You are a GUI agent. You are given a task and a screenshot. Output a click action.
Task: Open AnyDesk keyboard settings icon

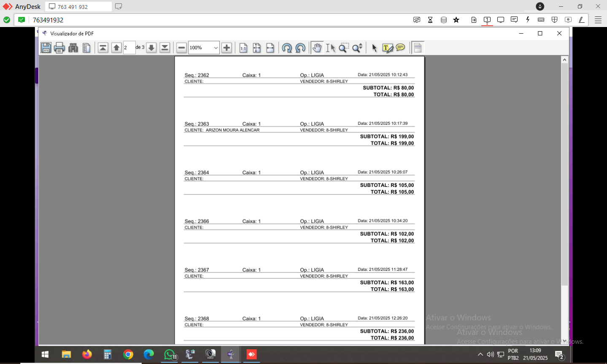541,20
